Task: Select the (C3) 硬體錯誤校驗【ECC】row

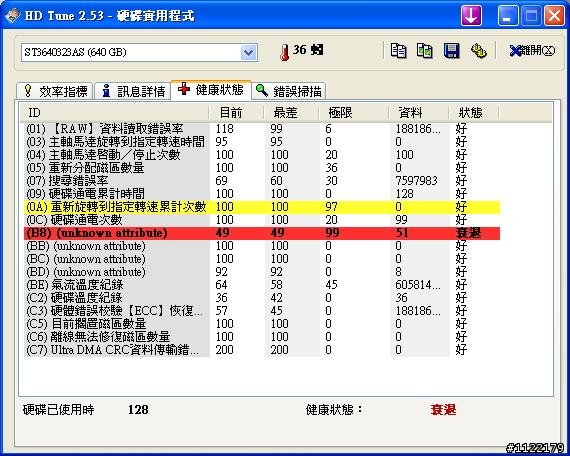Action: tap(262, 311)
